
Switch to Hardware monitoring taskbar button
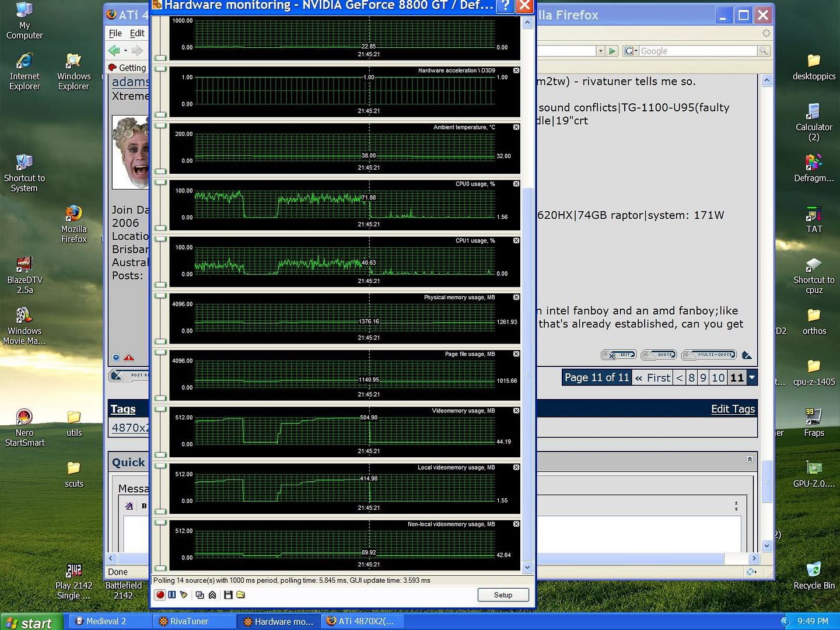[x=279, y=621]
